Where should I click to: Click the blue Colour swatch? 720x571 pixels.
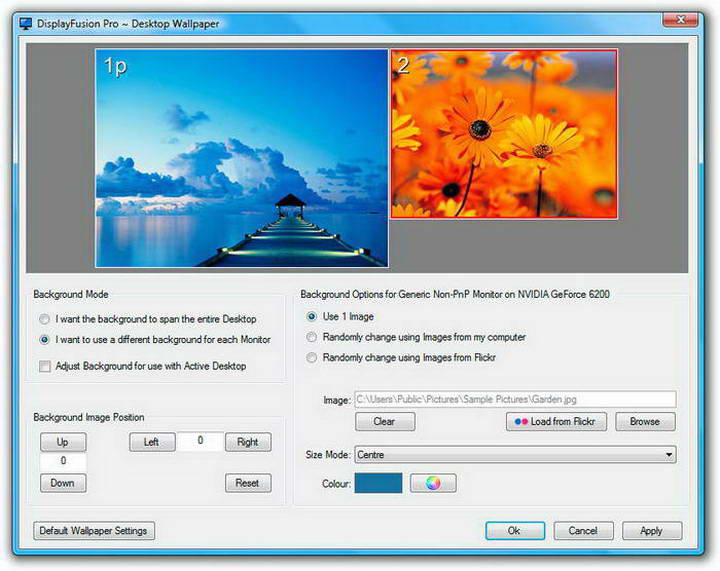tap(378, 483)
